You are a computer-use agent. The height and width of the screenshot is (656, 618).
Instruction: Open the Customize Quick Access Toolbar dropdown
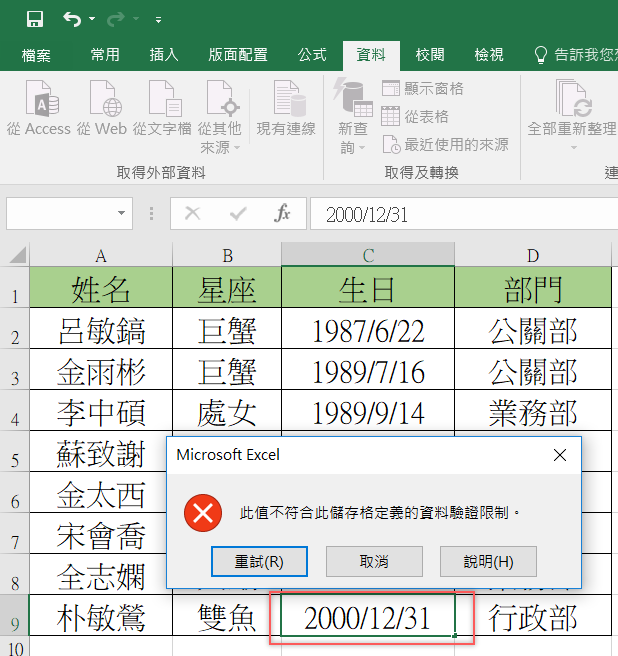click(x=158, y=20)
